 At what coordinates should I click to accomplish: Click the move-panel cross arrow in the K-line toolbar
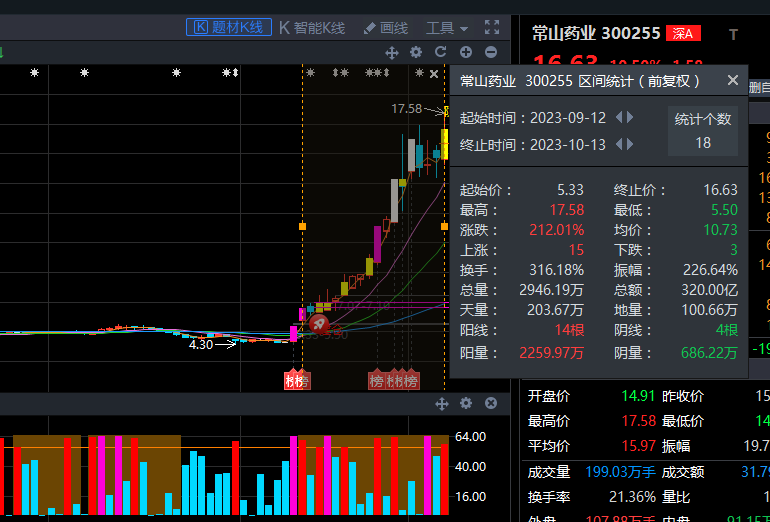click(392, 53)
